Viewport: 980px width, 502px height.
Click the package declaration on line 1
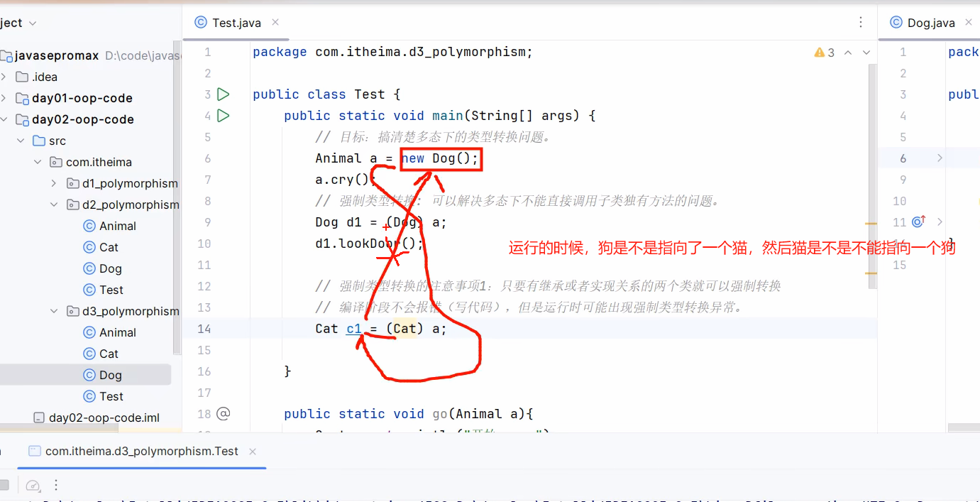point(392,52)
